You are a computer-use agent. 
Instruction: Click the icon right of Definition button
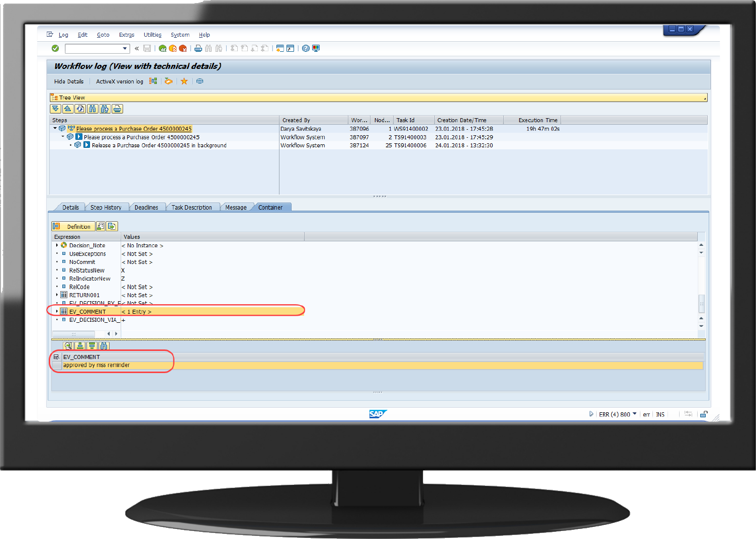coord(101,226)
